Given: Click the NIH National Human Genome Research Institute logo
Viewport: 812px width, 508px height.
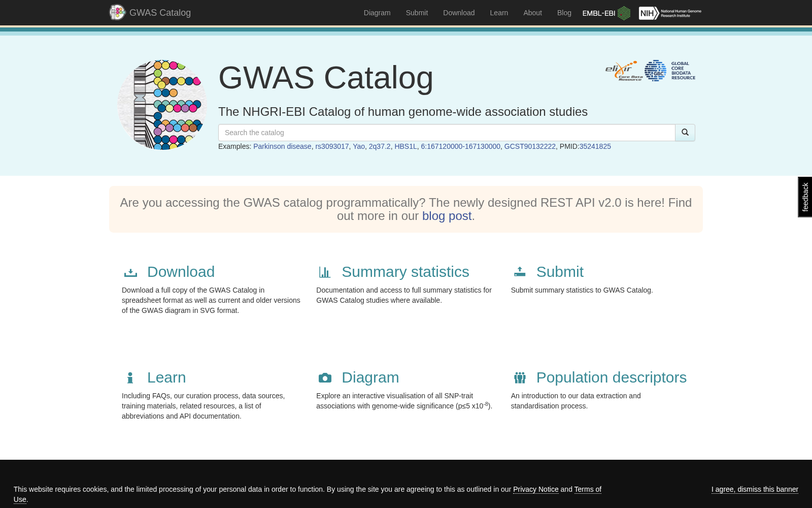Looking at the screenshot, I should click(670, 13).
